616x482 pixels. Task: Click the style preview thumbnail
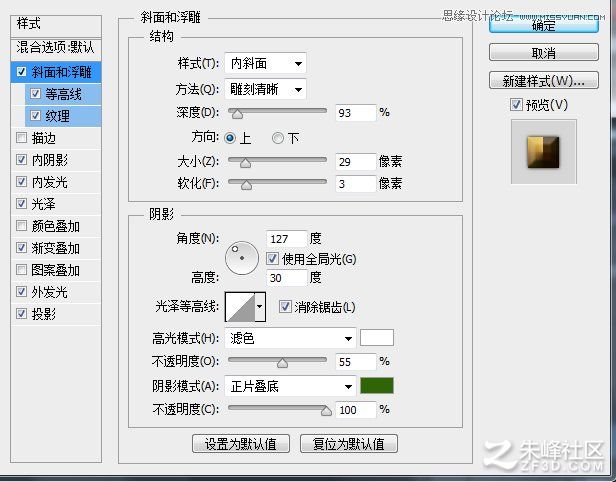tap(544, 152)
